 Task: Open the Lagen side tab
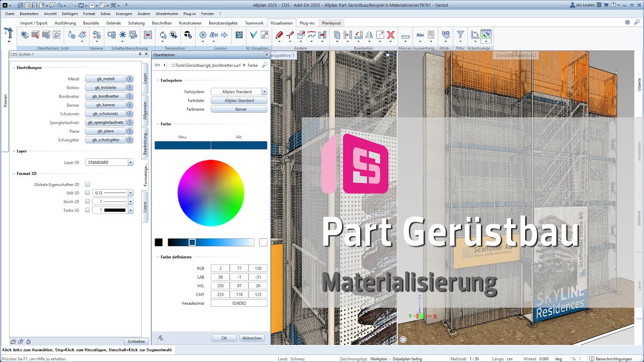tap(145, 78)
